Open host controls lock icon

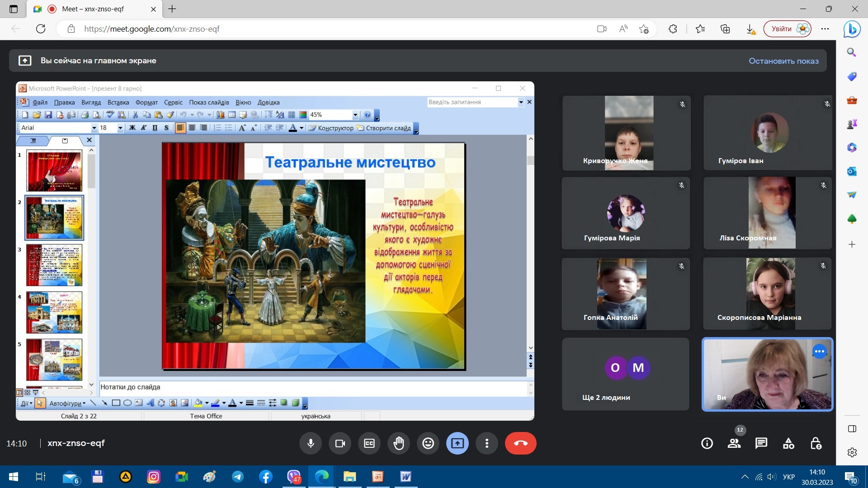pos(816,443)
